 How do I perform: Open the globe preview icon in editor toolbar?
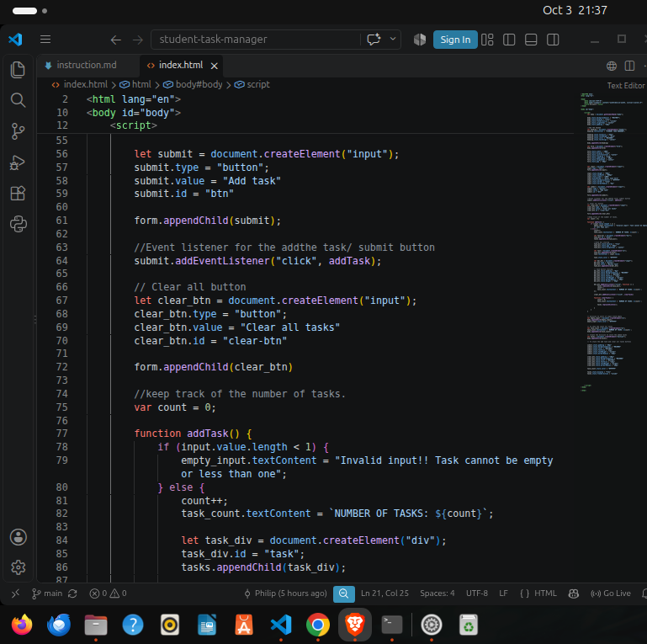coord(612,66)
